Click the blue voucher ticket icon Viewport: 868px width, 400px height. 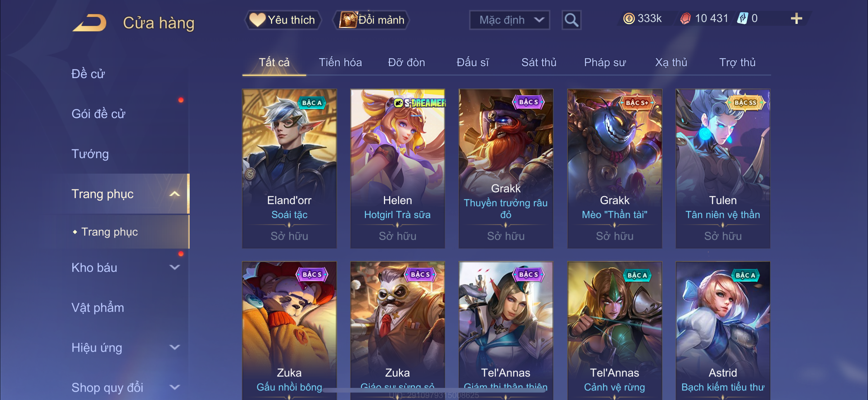[x=743, y=19]
